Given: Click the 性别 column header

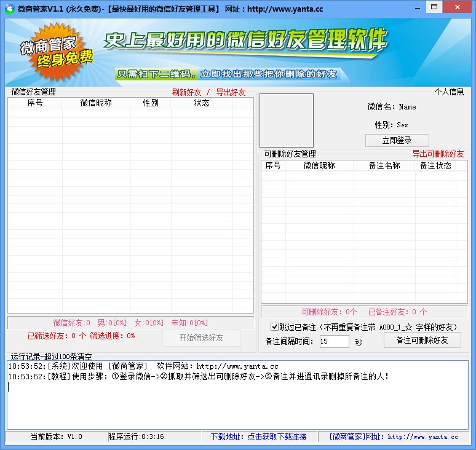Looking at the screenshot, I should point(151,103).
